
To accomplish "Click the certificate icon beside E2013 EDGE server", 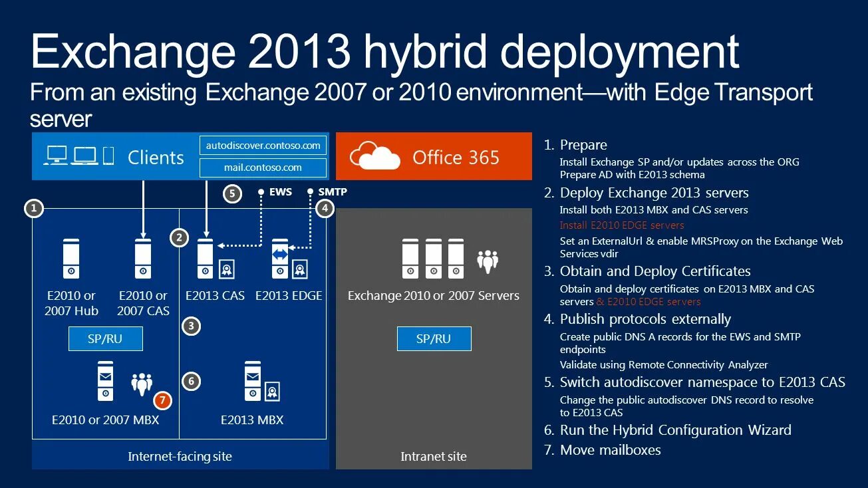I will pos(300,269).
